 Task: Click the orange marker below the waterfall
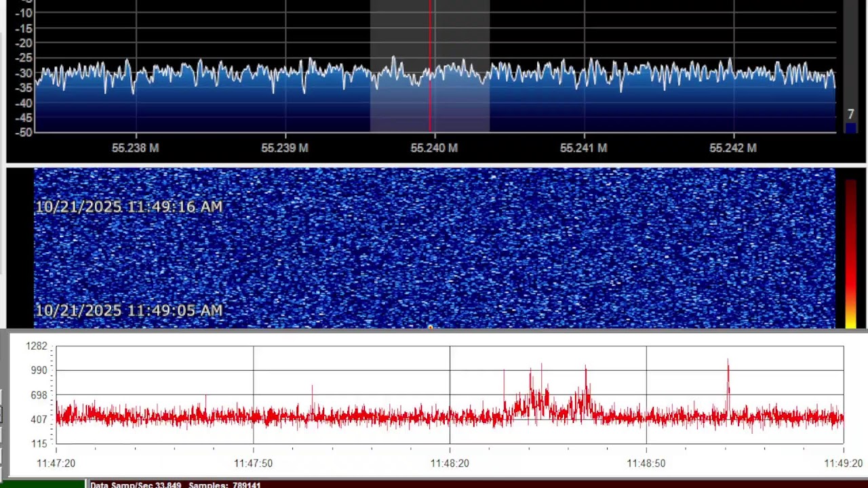coord(430,327)
